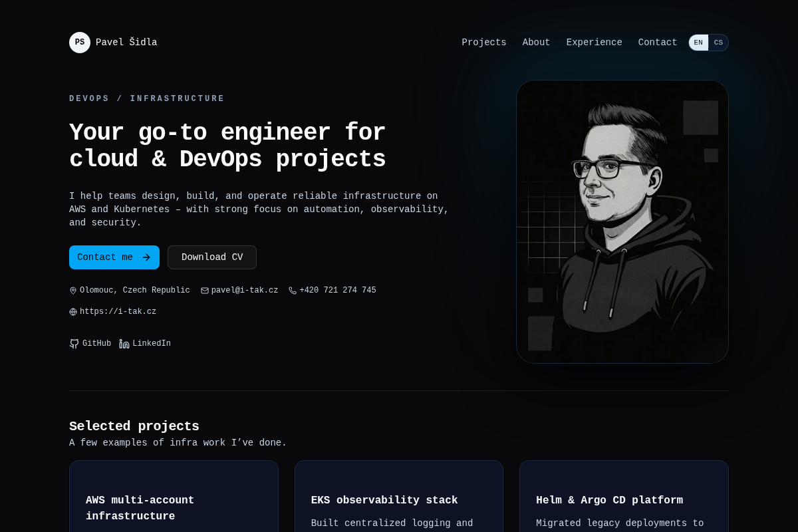Click the 'A few examples of infra work' subtitle
Viewport: 798px width, 532px height.
click(x=178, y=443)
